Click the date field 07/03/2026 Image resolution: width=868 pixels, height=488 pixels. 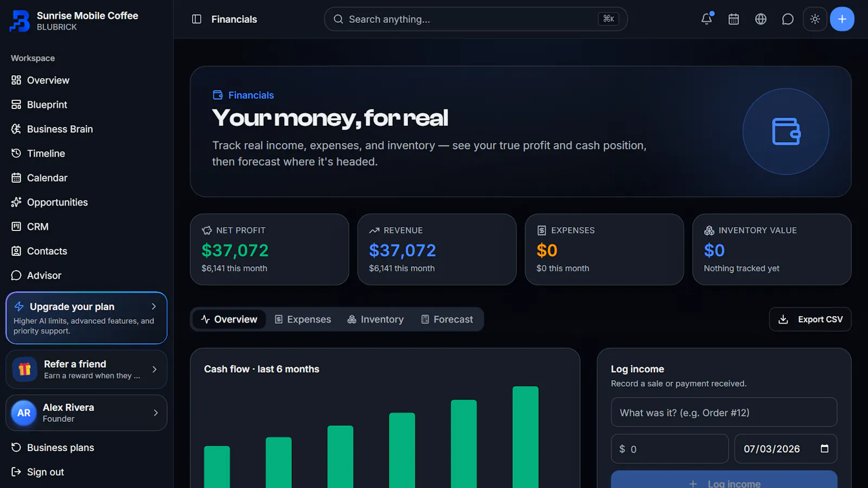tap(786, 449)
